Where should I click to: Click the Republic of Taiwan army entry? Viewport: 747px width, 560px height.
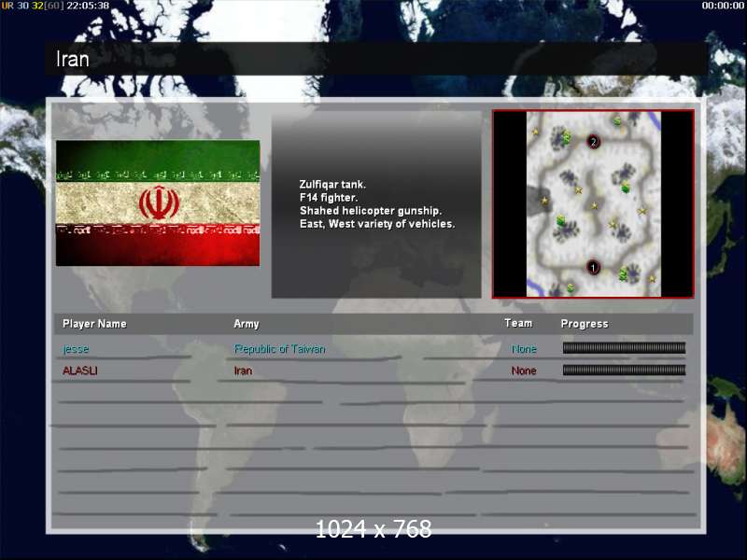[x=279, y=349]
